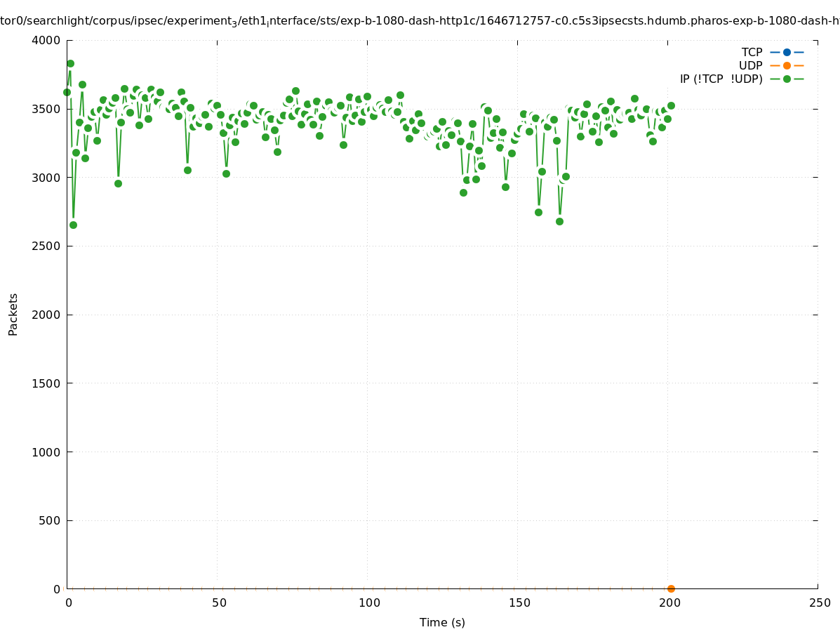Image resolution: width=840 pixels, height=632 pixels.
Task: Click the green IP (!TCP !UDP) legend marker
Action: point(787,79)
